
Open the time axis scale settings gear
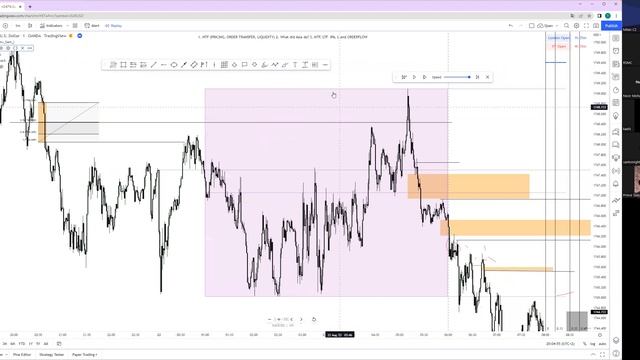[x=600, y=335]
